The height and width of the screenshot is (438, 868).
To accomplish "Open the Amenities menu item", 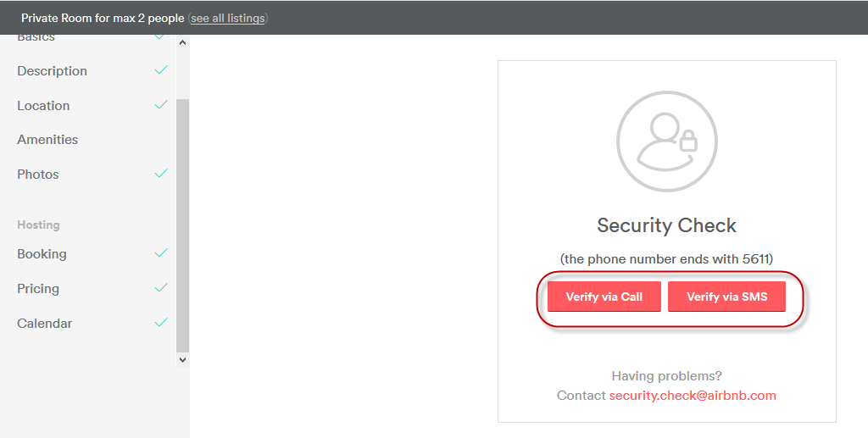I will [x=47, y=140].
